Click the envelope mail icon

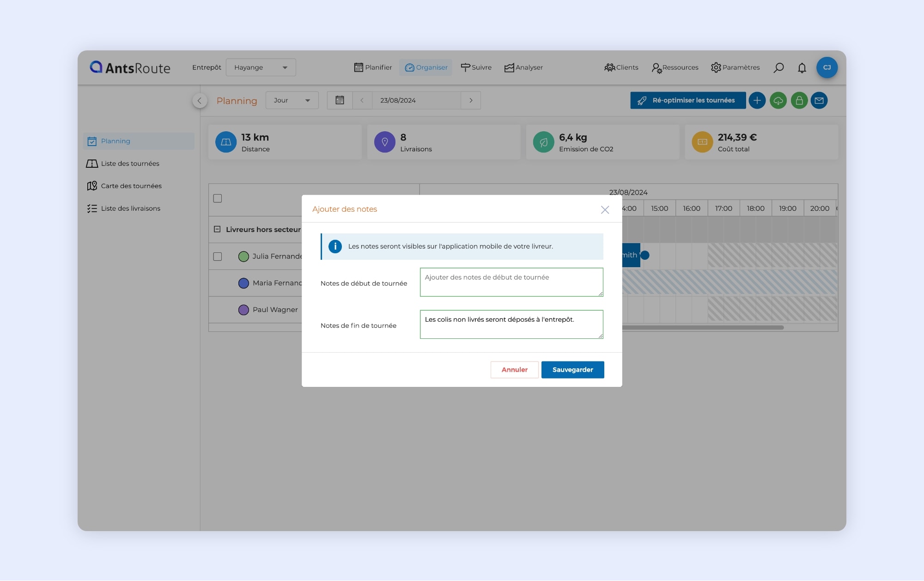(819, 100)
